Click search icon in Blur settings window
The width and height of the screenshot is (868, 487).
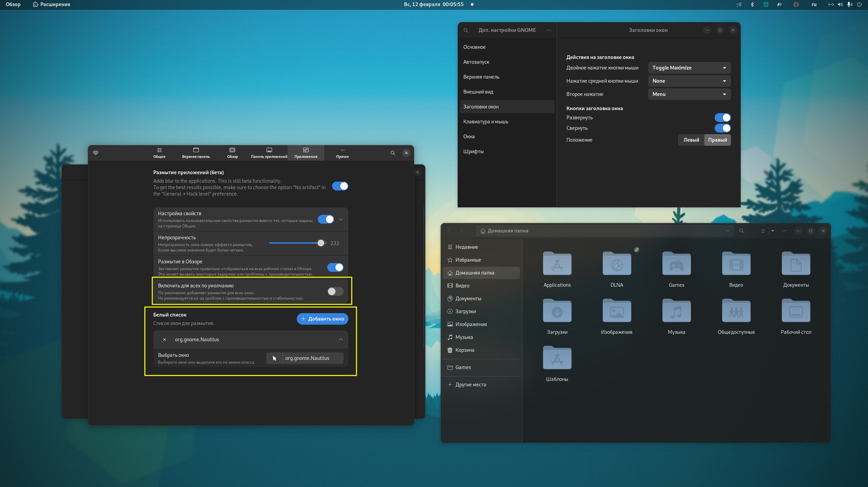pyautogui.click(x=393, y=153)
